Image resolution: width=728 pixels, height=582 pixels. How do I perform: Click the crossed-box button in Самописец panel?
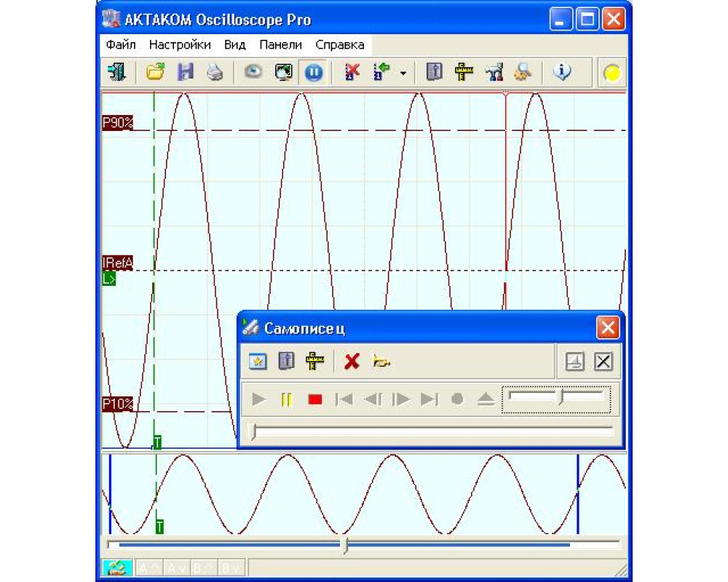pos(603,362)
